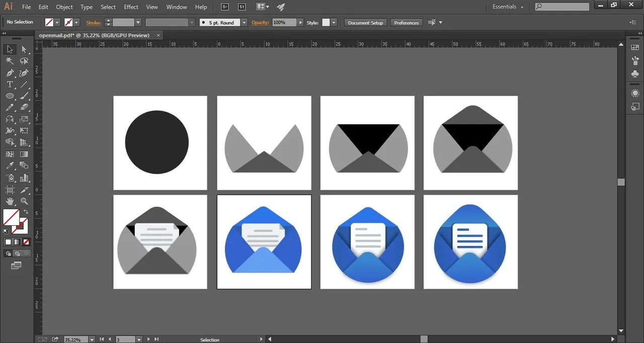This screenshot has height=343, width=644.
Task: Open the Object menu
Action: click(64, 7)
